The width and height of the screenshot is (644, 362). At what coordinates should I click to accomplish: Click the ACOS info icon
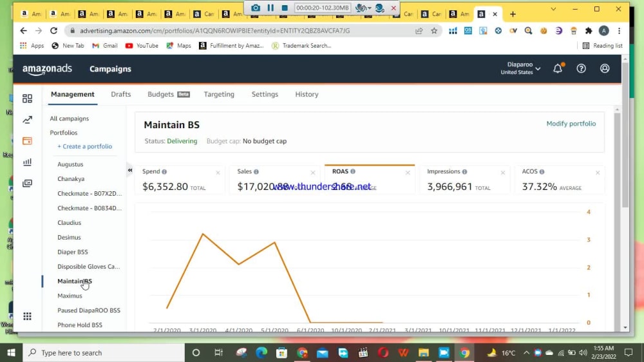542,172
